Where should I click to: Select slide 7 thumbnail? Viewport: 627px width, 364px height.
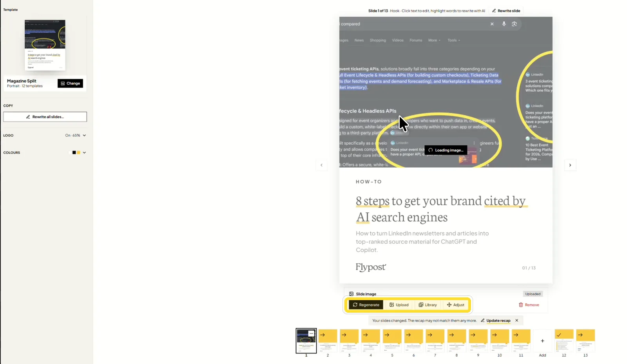(435, 341)
